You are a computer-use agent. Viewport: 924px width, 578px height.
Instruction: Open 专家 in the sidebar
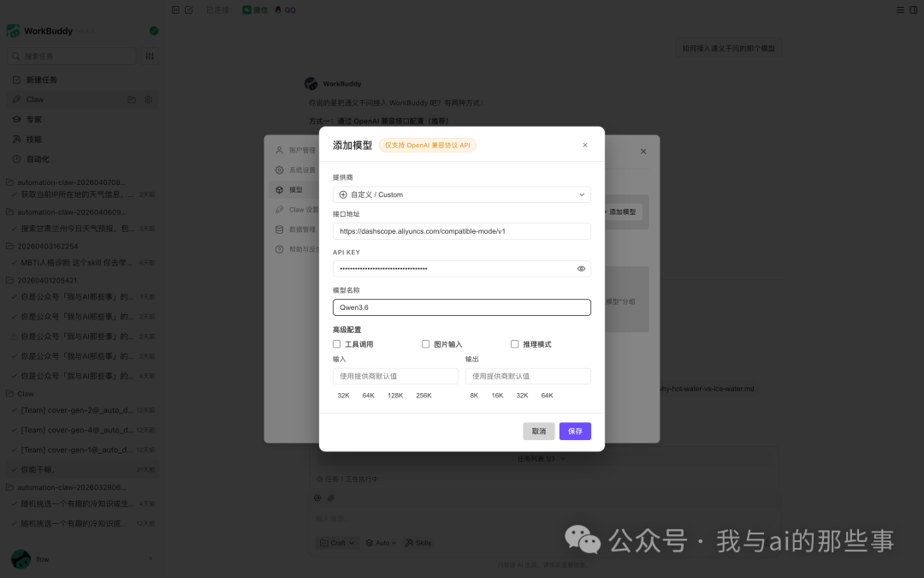click(82, 119)
